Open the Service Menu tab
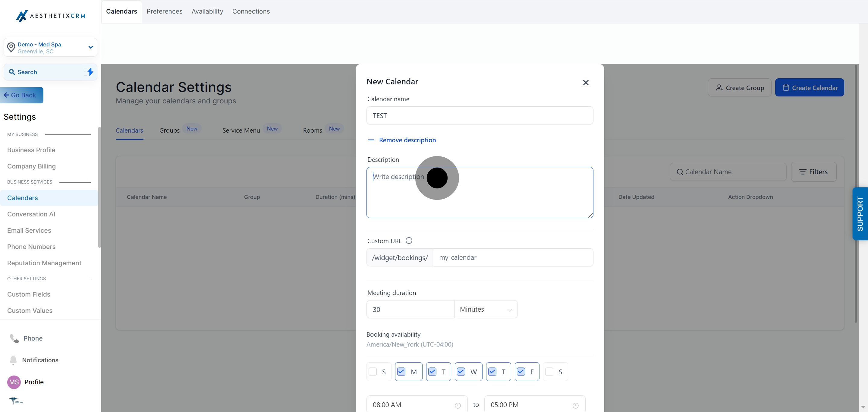Screen dimensions: 868x412 (x=241, y=131)
